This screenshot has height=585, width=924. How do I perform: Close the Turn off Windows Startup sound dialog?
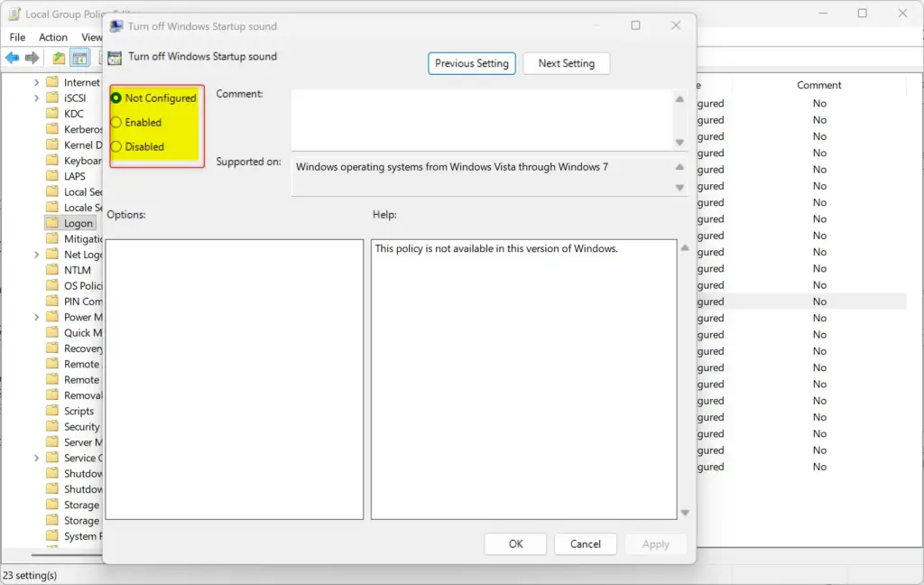pos(676,25)
